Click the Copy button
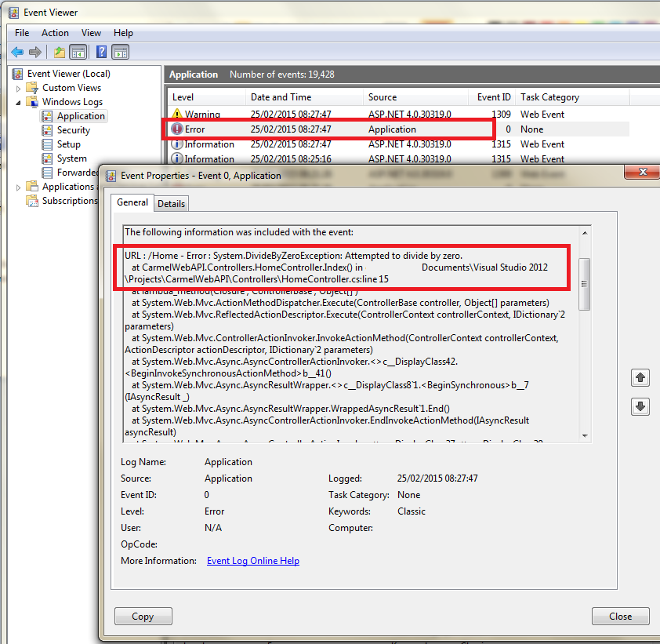The image size is (660, 644). pos(143,617)
